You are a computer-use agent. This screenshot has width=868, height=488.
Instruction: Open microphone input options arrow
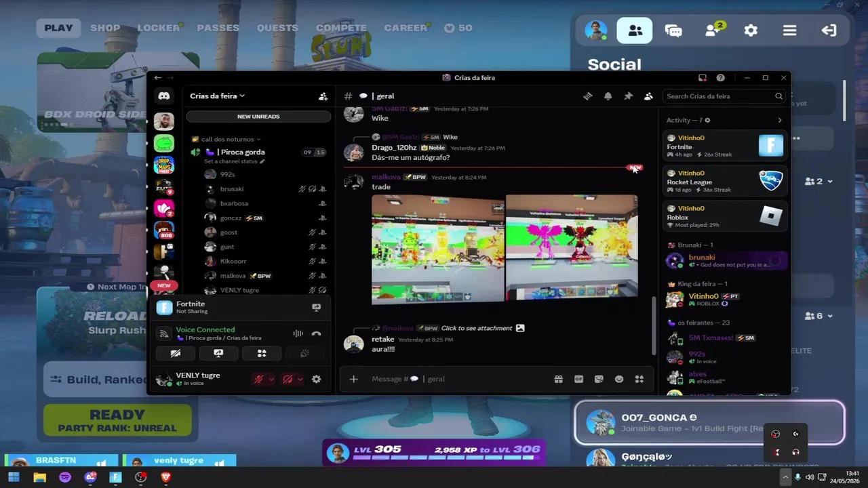click(x=271, y=380)
